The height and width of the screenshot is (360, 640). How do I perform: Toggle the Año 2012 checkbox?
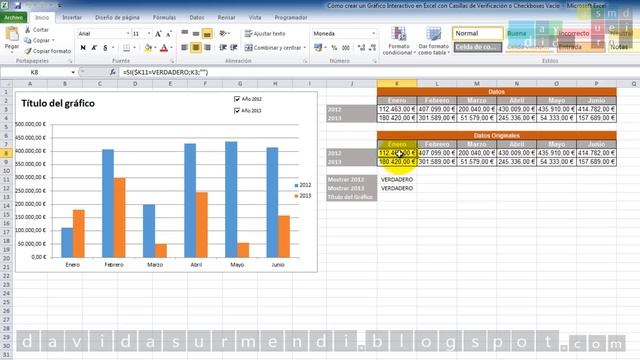pyautogui.click(x=237, y=99)
